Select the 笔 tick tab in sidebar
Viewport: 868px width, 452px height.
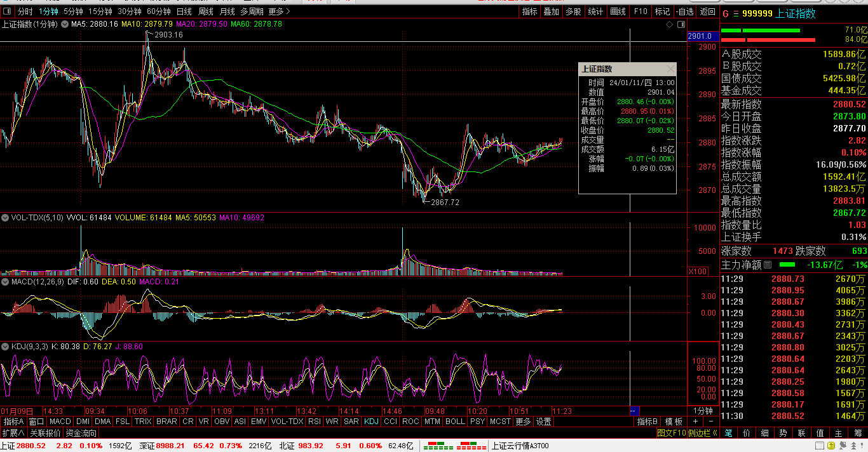[728, 433]
